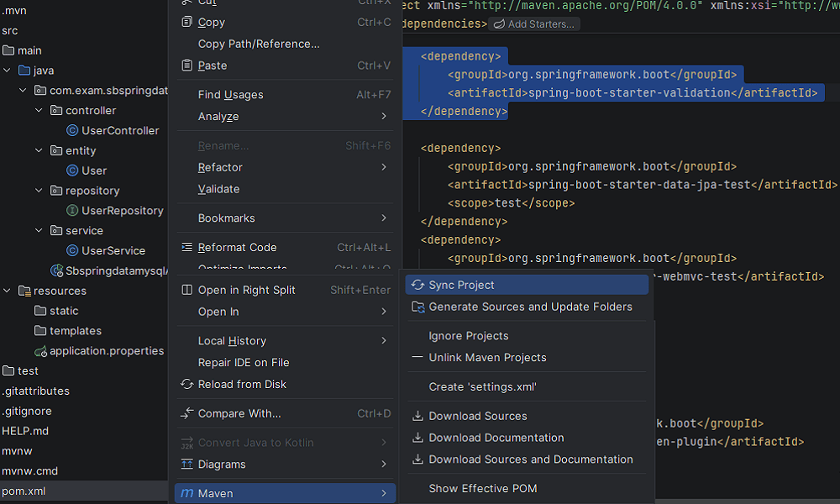Image resolution: width=840 pixels, height=504 pixels.
Task: Click the Maven 'm' icon in the context menu
Action: tap(186, 493)
